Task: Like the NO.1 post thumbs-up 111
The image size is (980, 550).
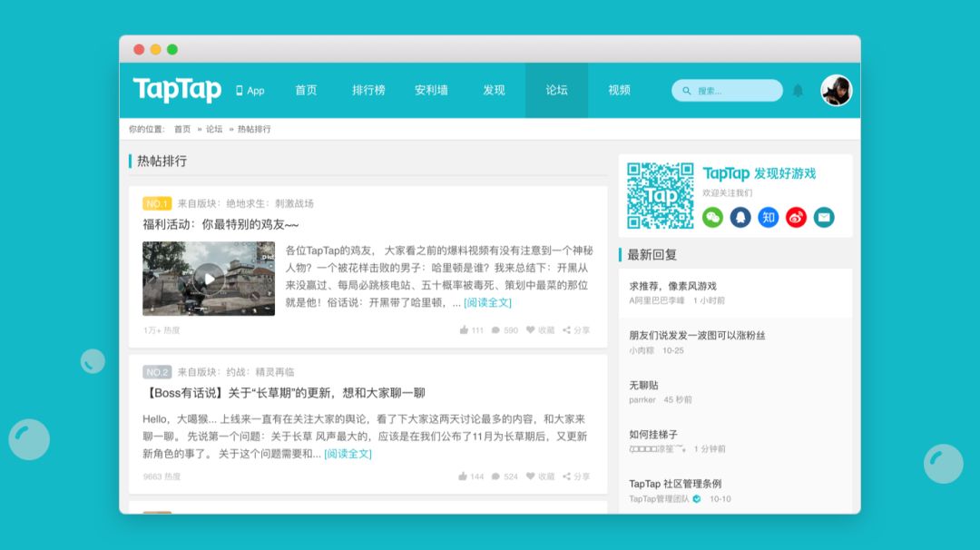Action: 471,330
